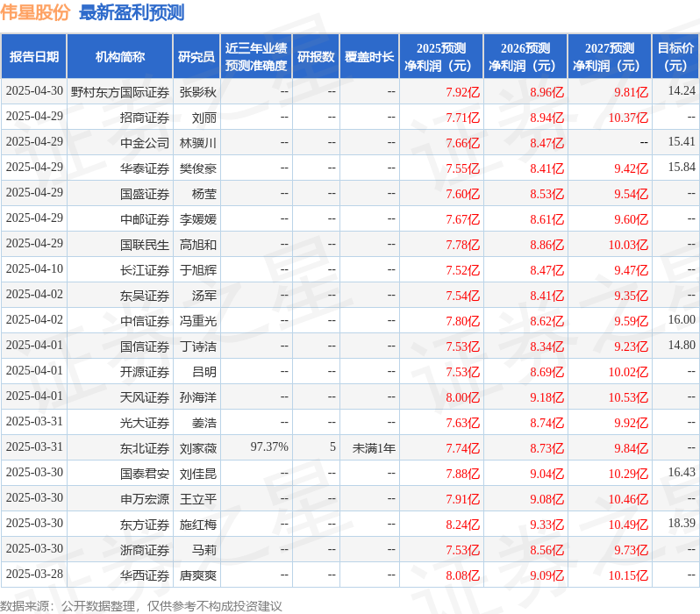Select the 覆盖时长 column header
This screenshot has width=700, height=614.
coord(369,57)
